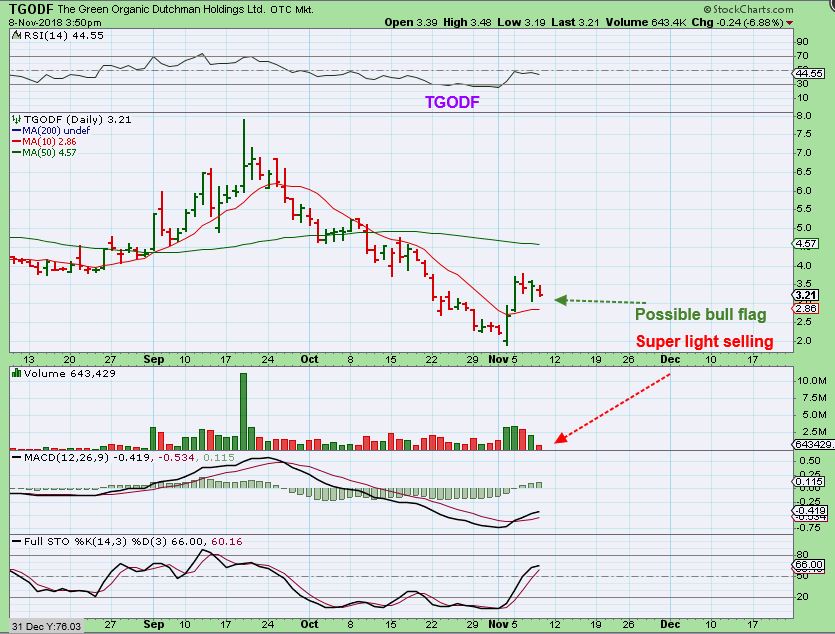Select the company name The Green Organic Dutchman Holdings
Image resolution: width=835 pixels, height=634 pixels.
[161, 9]
